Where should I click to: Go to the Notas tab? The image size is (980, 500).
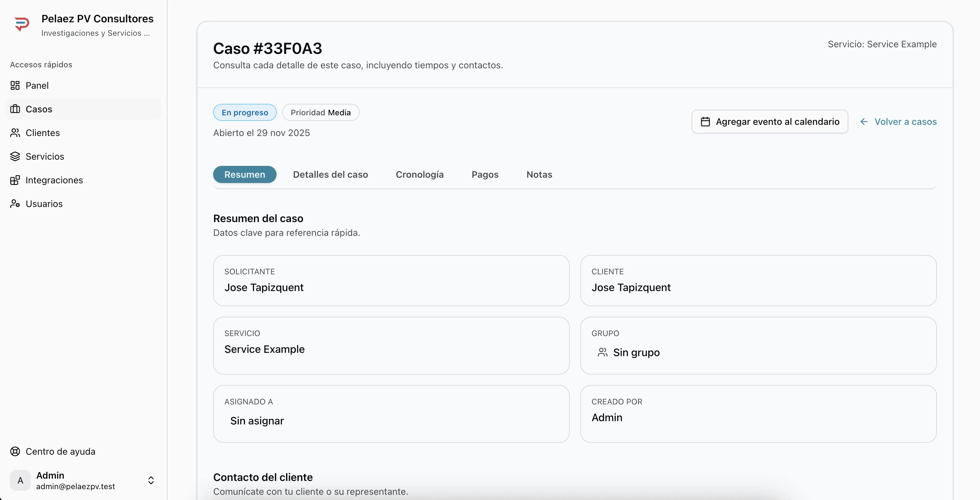pos(539,175)
